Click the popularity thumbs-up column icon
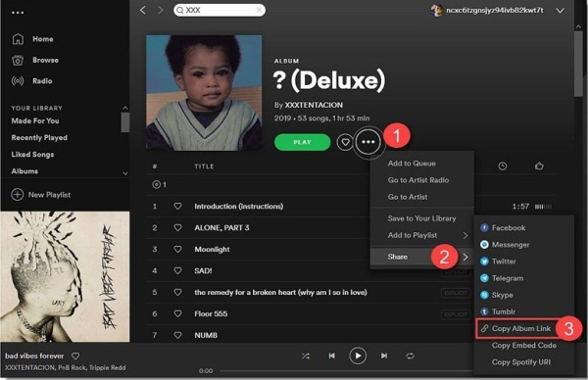Screen dimensions: 588x380 (539, 166)
